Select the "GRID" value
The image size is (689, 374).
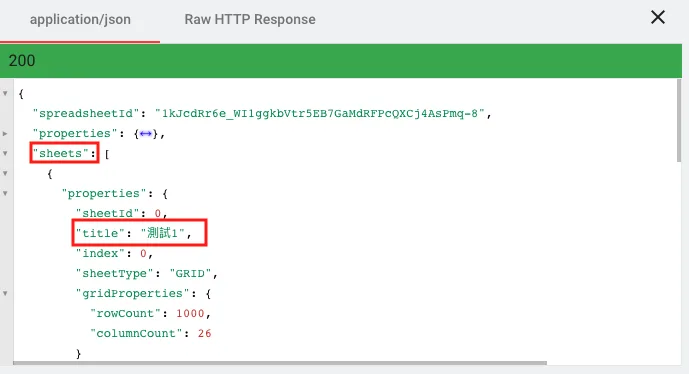190,273
